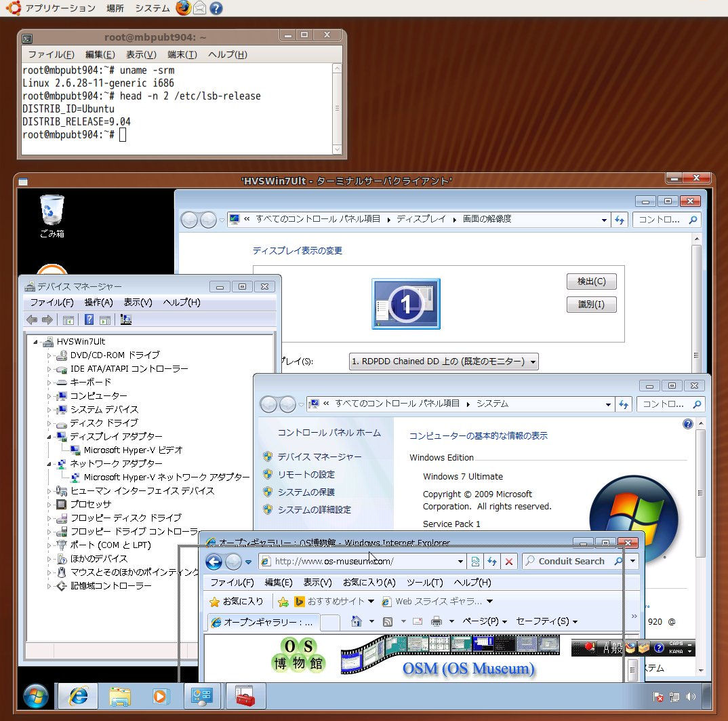Expand プロセッサ tree node
The image size is (728, 721).
49,505
